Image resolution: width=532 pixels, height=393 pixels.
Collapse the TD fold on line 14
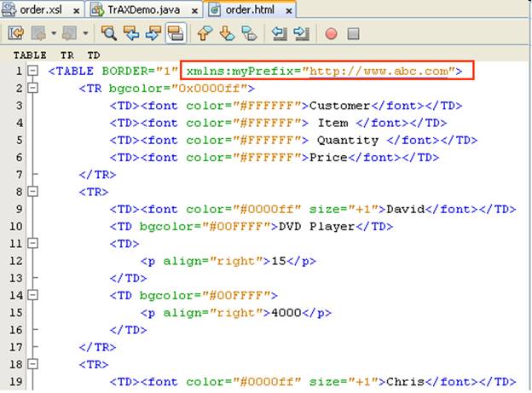[x=33, y=295]
